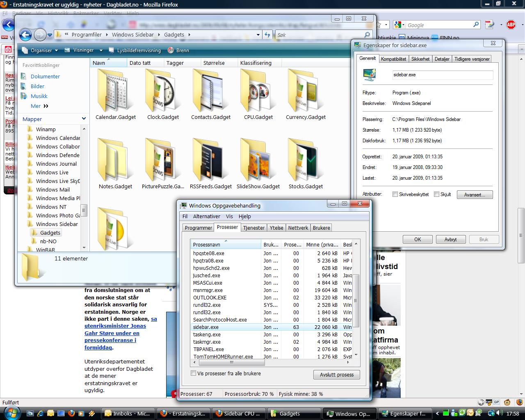This screenshot has width=525, height=420.
Task: Select OUTLOOK.EXE process row
Action: click(x=272, y=297)
